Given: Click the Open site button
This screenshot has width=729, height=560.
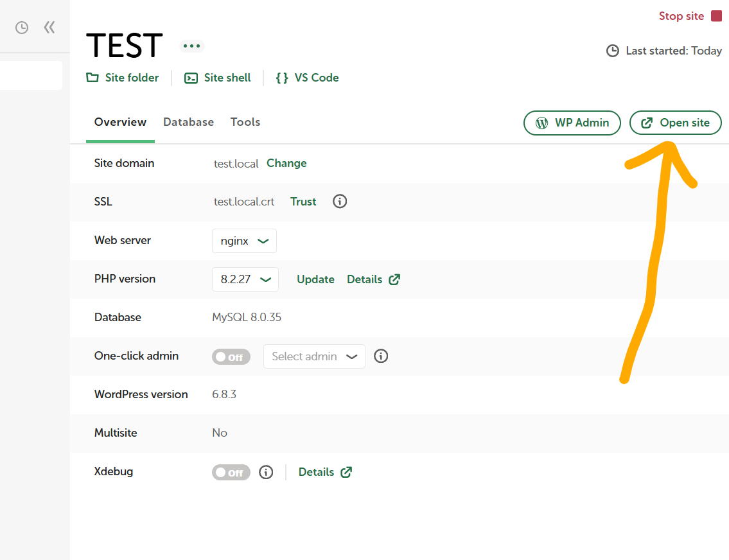Looking at the screenshot, I should (675, 123).
